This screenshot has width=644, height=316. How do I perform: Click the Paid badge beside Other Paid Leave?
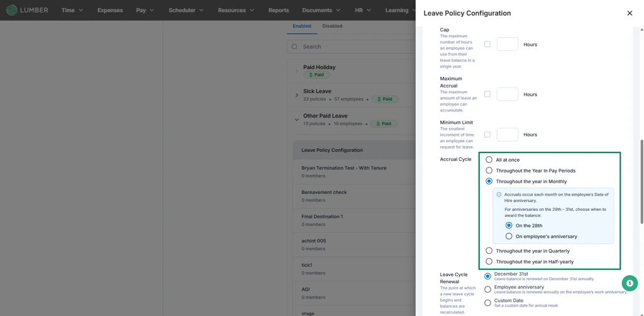tap(384, 123)
